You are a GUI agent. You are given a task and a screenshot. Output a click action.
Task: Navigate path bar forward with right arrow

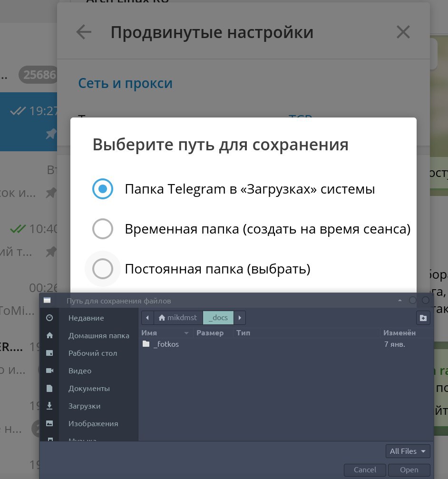[x=240, y=318]
